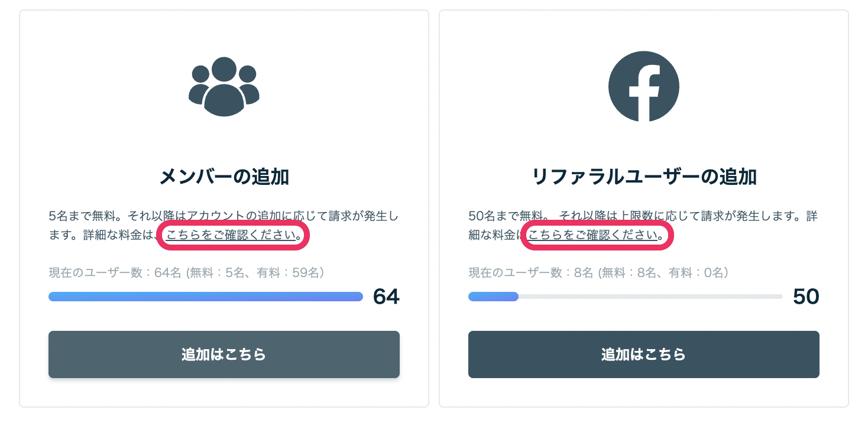Select the メンバーの追加 heading

224,177
